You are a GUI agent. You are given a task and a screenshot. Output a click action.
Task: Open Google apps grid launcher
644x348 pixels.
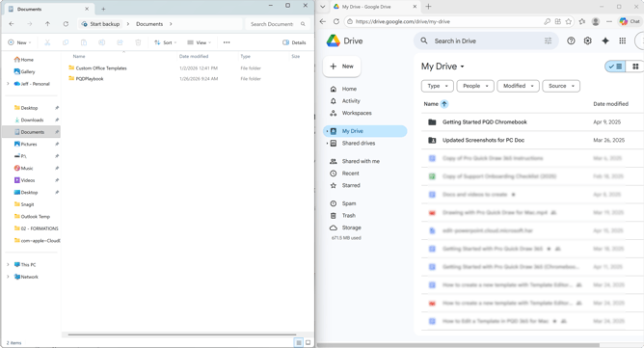[623, 40]
